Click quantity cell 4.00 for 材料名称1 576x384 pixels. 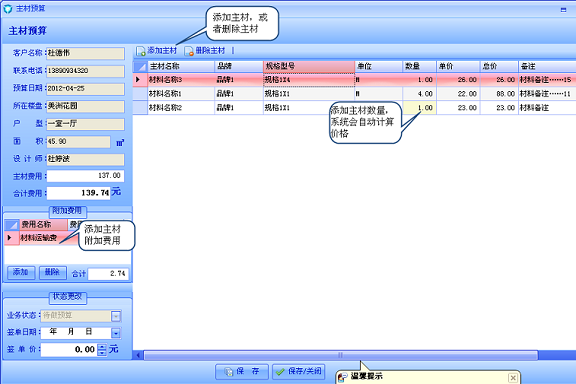coord(419,94)
